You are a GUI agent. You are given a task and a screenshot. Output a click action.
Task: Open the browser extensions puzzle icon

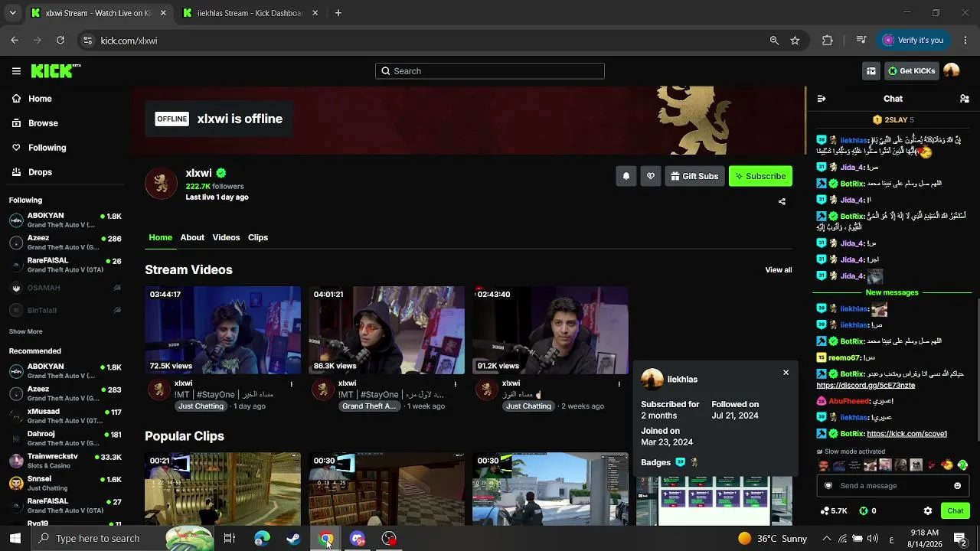click(x=827, y=41)
